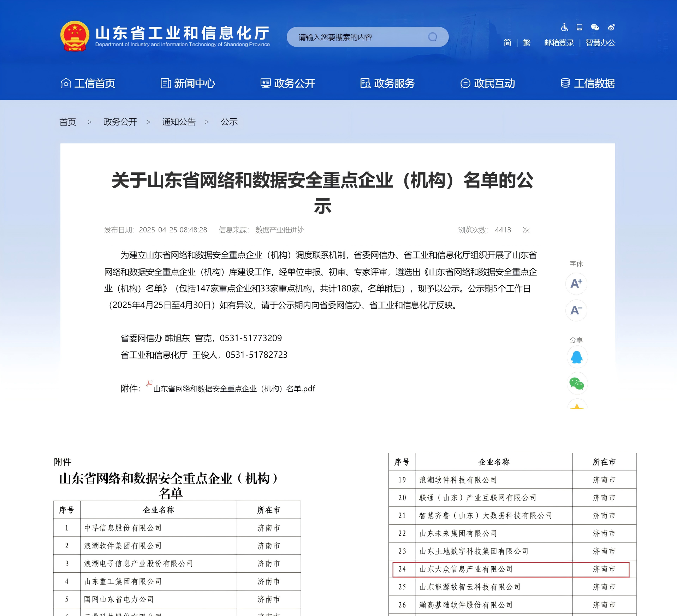Open the accessibility wheelchair icon
This screenshot has height=616, width=677.
(564, 27)
